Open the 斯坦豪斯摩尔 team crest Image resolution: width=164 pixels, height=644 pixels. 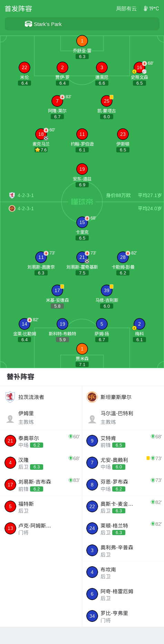pyautogui.click(x=92, y=397)
